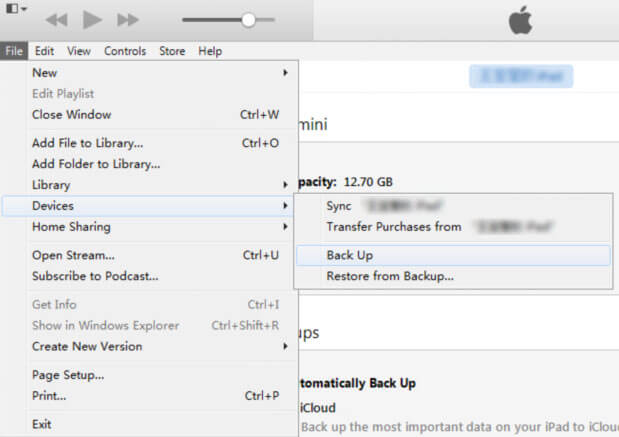Screen dimensions: 619x437
Task: Open the Store menu
Action: (172, 51)
